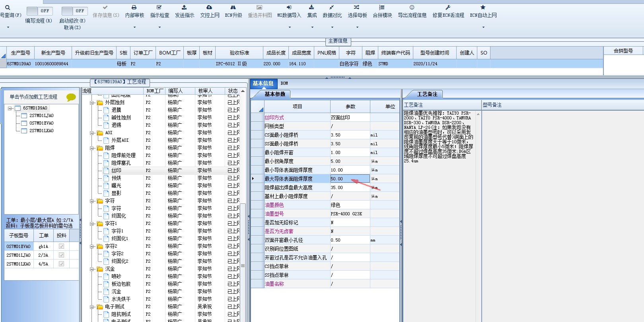This screenshot has width=644, height=322.
Task: Click the ECN升级 icon
Action: (x=233, y=8)
